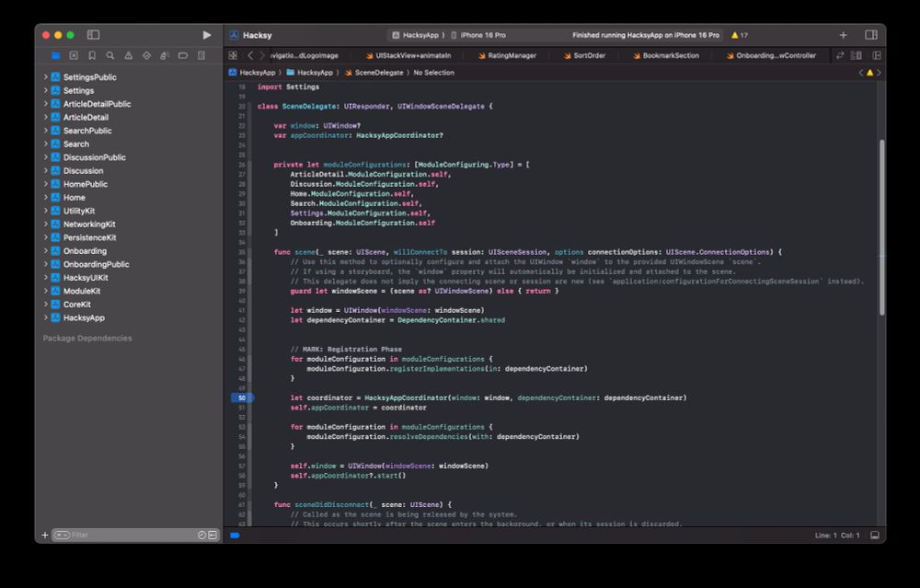Viewport: 920px width, 588px height.
Task: Toggle the right inspector panel
Action: [870, 35]
